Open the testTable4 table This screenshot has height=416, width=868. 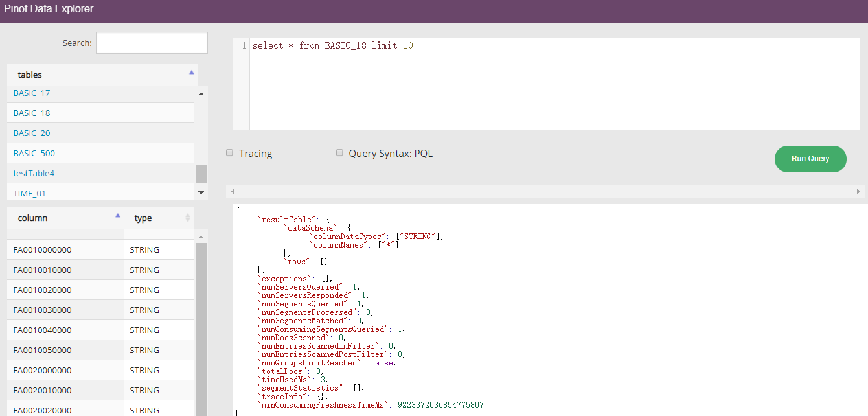tap(34, 174)
